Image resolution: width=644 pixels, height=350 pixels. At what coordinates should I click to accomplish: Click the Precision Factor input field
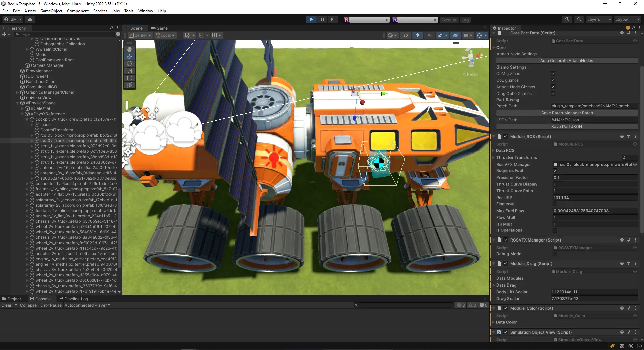[x=595, y=178]
